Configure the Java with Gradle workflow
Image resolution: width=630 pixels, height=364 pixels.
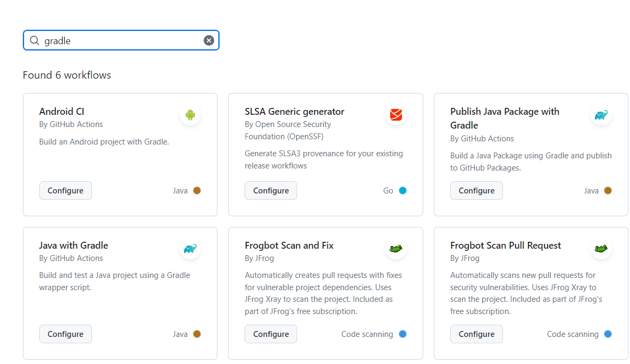(x=65, y=334)
